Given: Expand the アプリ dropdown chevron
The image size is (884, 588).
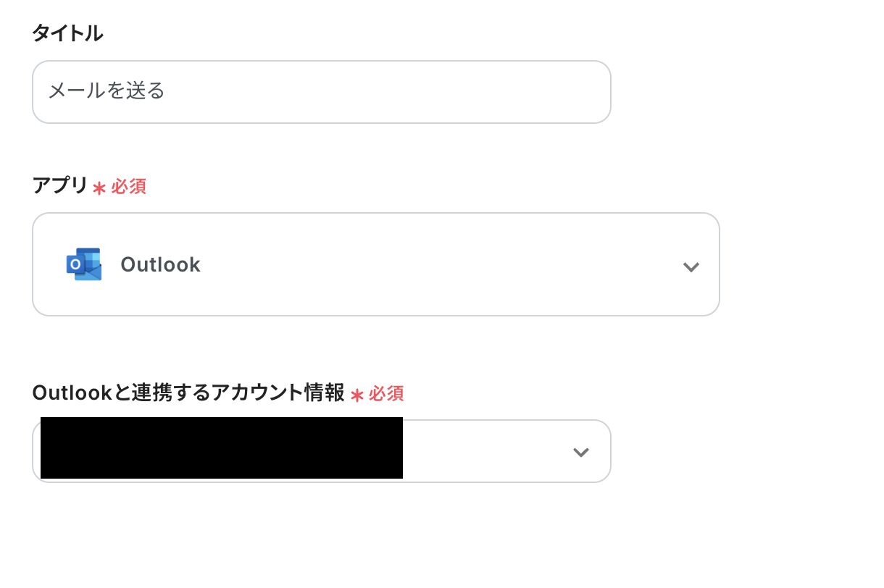Looking at the screenshot, I should pos(691,266).
